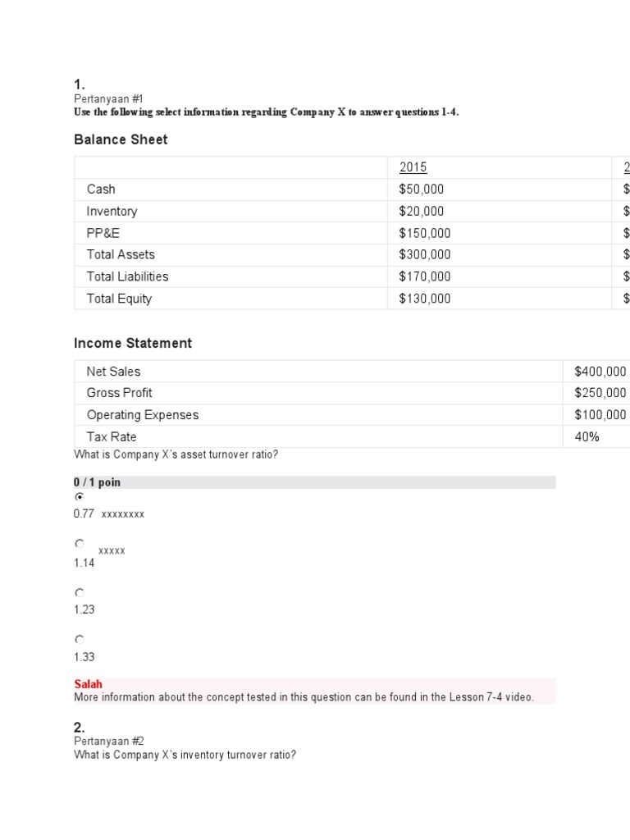Select the 0.77 answer radio button

[x=79, y=497]
